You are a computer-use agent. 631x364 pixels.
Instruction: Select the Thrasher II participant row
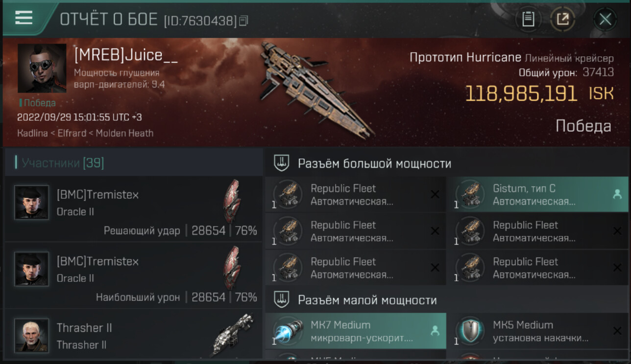(134, 336)
